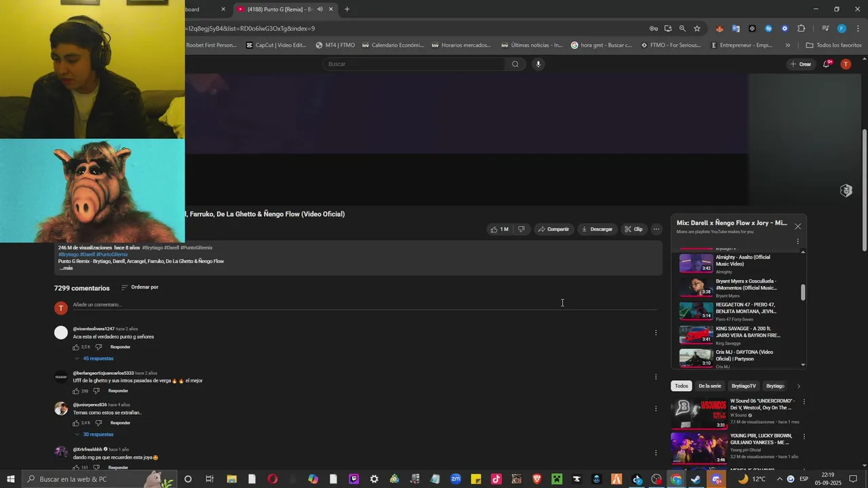Dislike the vicenteolivera1247 comment

tap(98, 347)
